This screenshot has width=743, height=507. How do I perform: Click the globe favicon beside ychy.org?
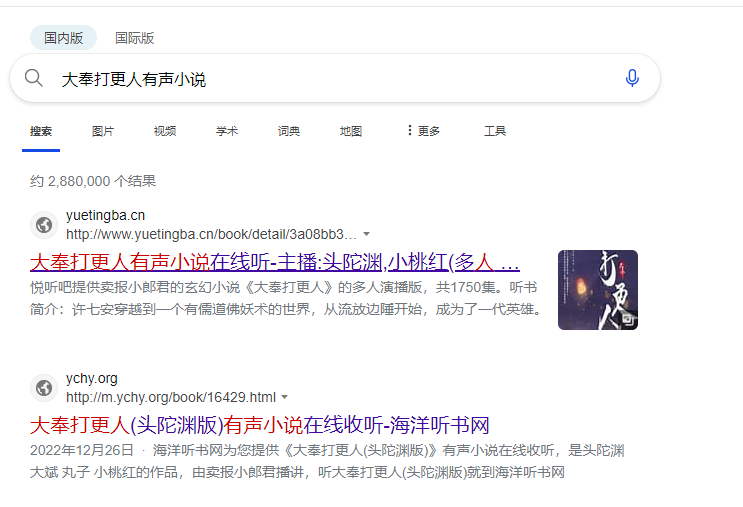[x=44, y=388]
